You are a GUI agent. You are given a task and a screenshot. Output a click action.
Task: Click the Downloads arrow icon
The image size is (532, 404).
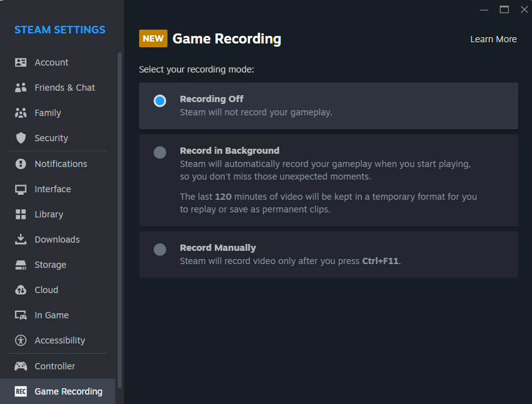(21, 240)
